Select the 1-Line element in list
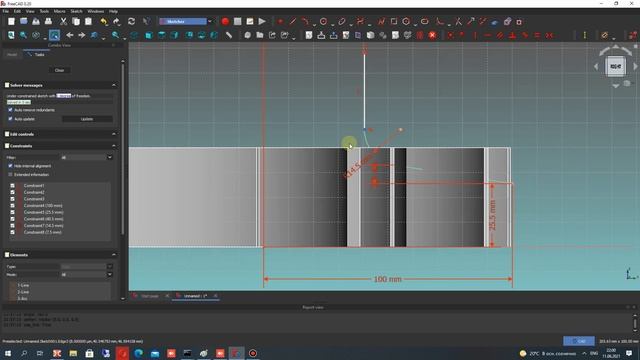The width and height of the screenshot is (640, 360). point(23,285)
